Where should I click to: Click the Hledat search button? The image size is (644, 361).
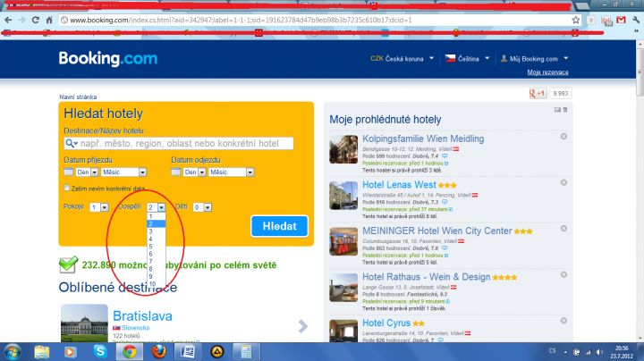pyautogui.click(x=279, y=226)
